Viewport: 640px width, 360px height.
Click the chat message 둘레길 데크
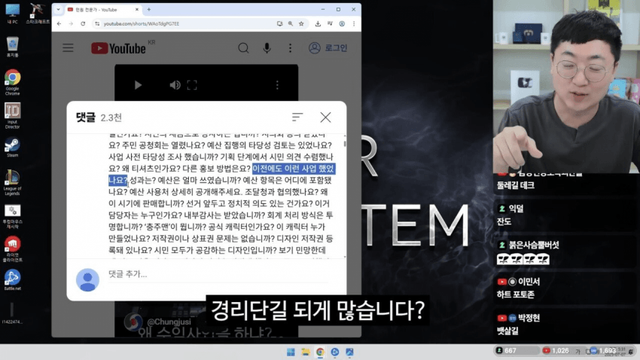[x=516, y=185]
